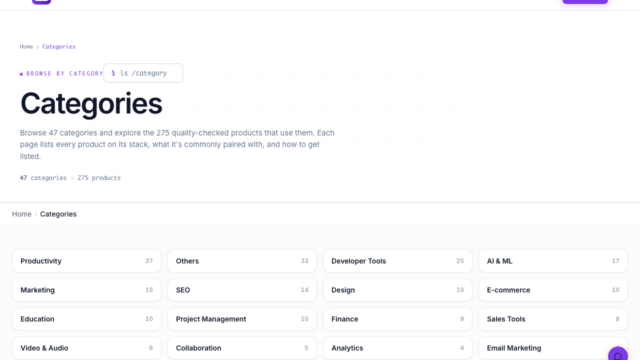The height and width of the screenshot is (360, 640).
Task: Open the Education category card
Action: (x=87, y=319)
